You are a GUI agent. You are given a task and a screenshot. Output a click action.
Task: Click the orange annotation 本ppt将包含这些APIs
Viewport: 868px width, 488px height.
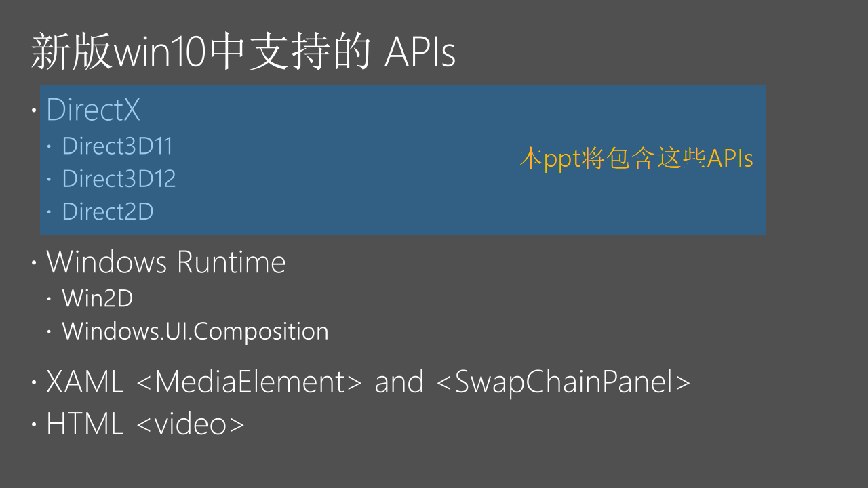click(637, 159)
